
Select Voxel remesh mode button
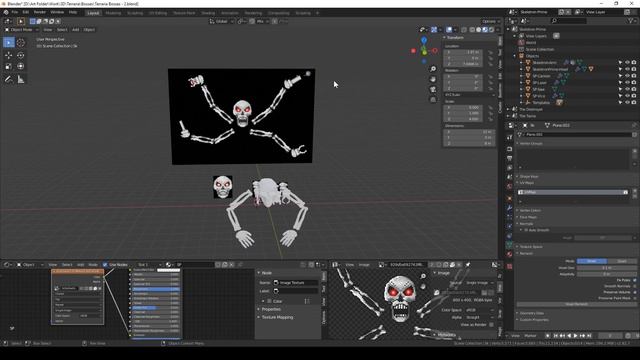[x=591, y=261]
